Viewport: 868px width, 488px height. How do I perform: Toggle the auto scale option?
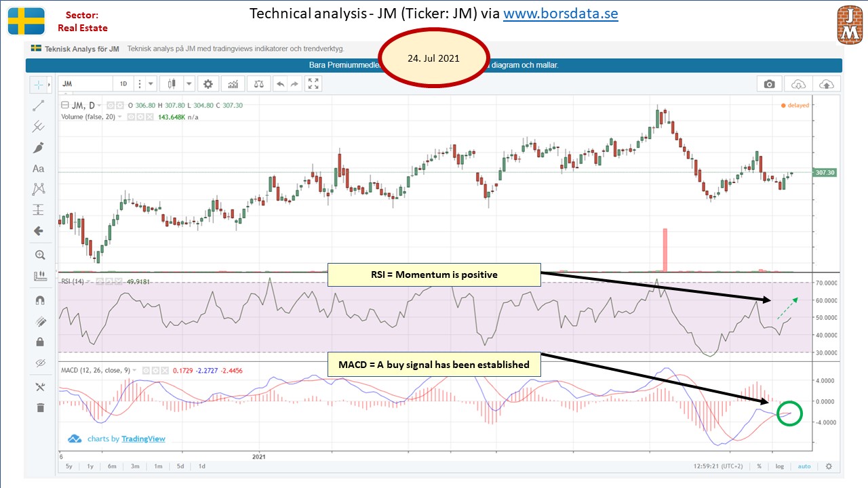(804, 466)
